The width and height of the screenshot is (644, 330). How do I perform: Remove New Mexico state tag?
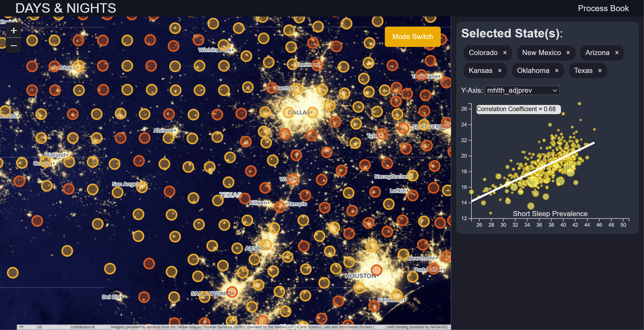[568, 53]
